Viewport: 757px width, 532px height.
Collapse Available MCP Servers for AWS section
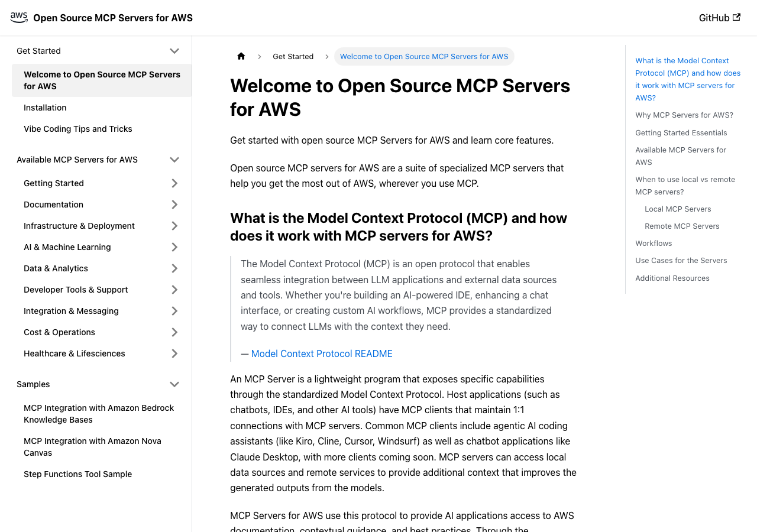[174, 160]
